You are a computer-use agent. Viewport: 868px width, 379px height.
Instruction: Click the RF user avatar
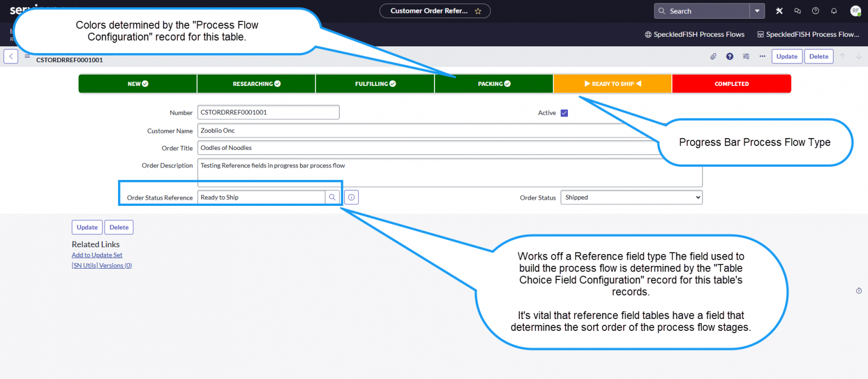click(854, 10)
